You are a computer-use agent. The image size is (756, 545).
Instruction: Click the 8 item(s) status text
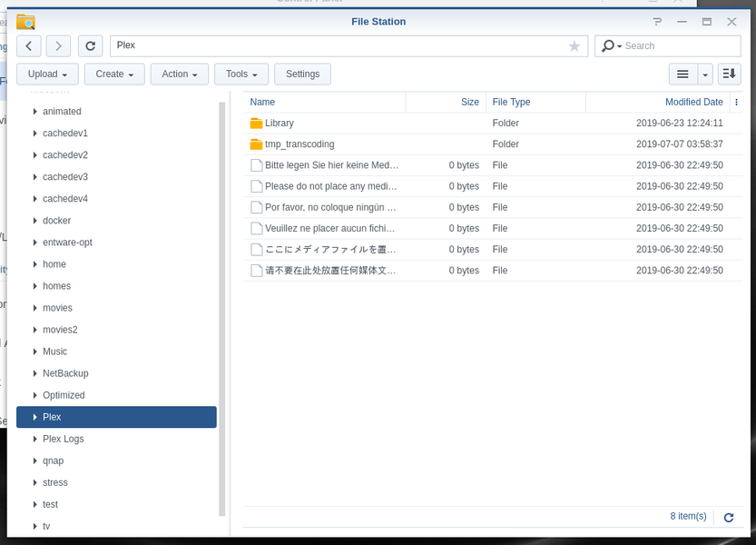pos(688,516)
